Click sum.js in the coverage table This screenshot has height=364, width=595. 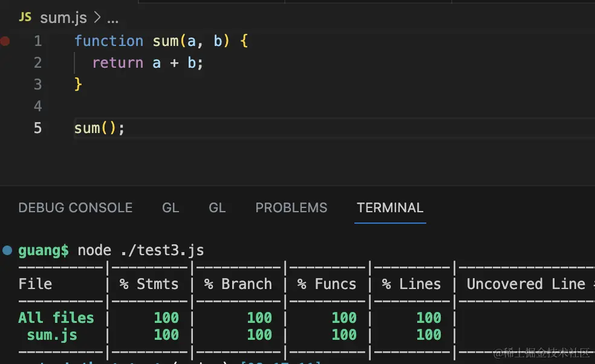[x=52, y=334]
